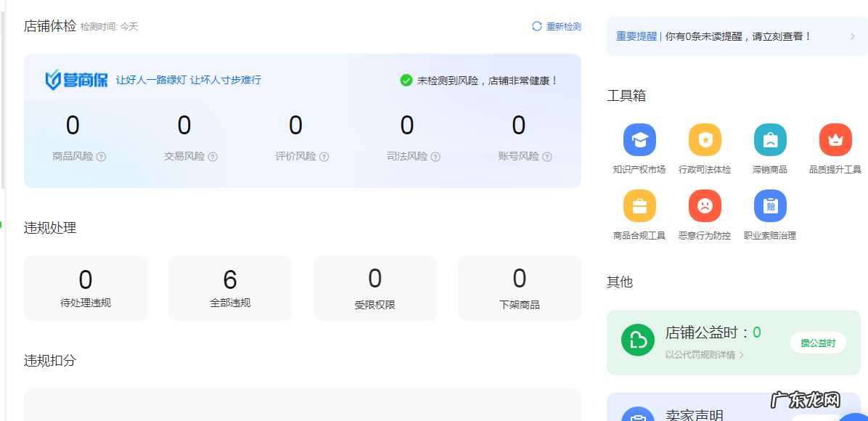The width and height of the screenshot is (868, 421).
Task: Select the 滞销商品 tool
Action: pos(770,139)
